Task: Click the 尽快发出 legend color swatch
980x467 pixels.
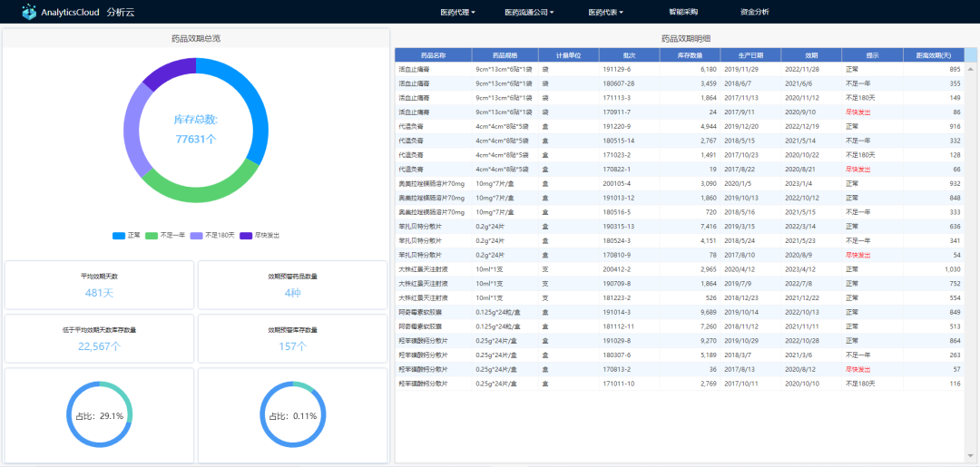Action: pyautogui.click(x=247, y=236)
